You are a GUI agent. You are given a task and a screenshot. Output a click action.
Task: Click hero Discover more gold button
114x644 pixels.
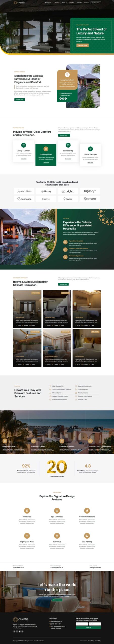[x=82, y=45]
